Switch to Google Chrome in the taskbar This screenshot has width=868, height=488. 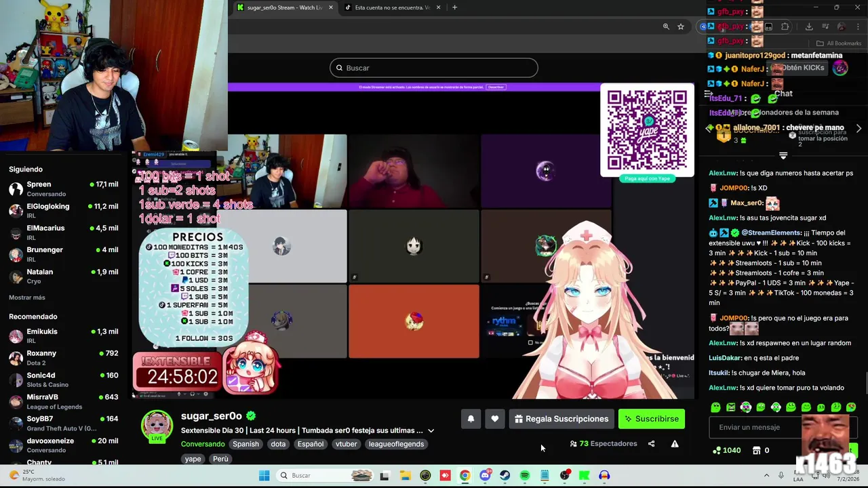[x=465, y=475]
